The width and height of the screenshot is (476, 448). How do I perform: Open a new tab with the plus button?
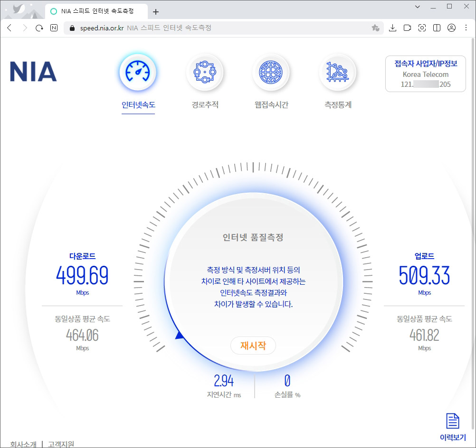[156, 12]
